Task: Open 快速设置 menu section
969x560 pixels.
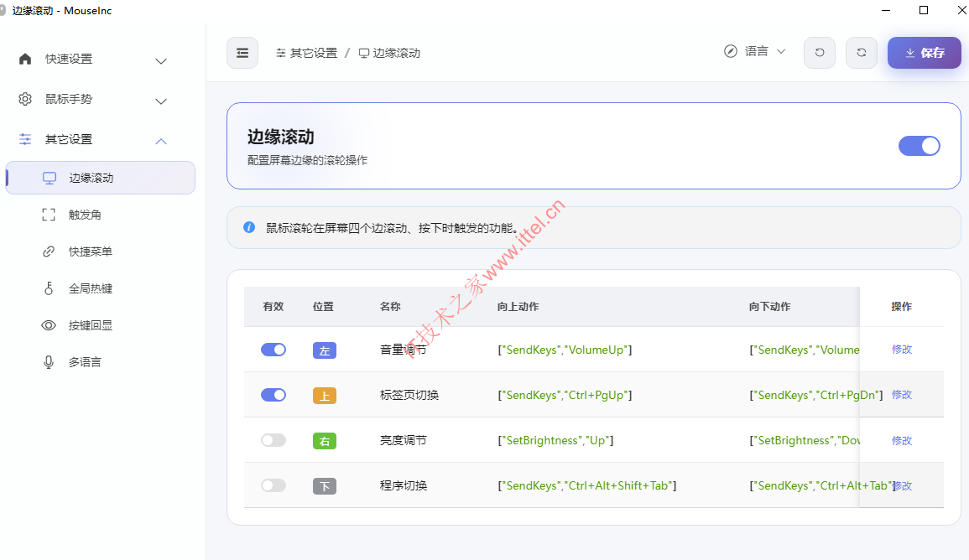Action: pyautogui.click(x=100, y=60)
